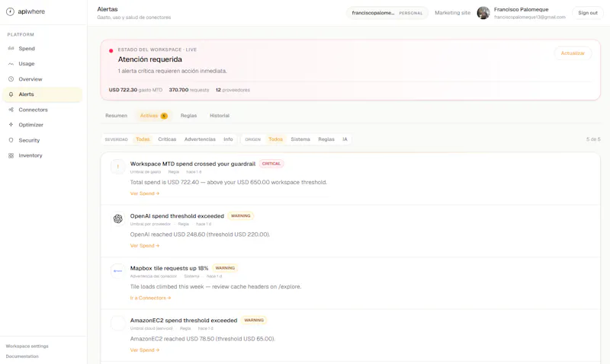Click the '370.700 requests' stat

pyautogui.click(x=188, y=90)
